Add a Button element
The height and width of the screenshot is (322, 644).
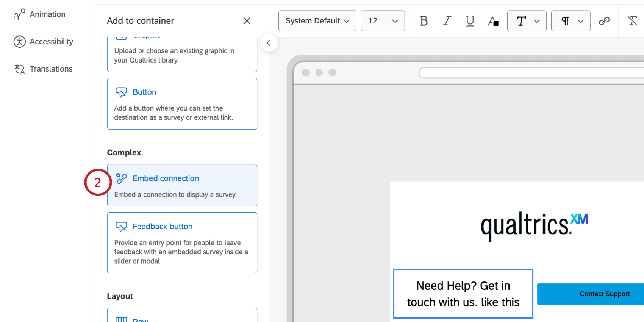[x=182, y=104]
